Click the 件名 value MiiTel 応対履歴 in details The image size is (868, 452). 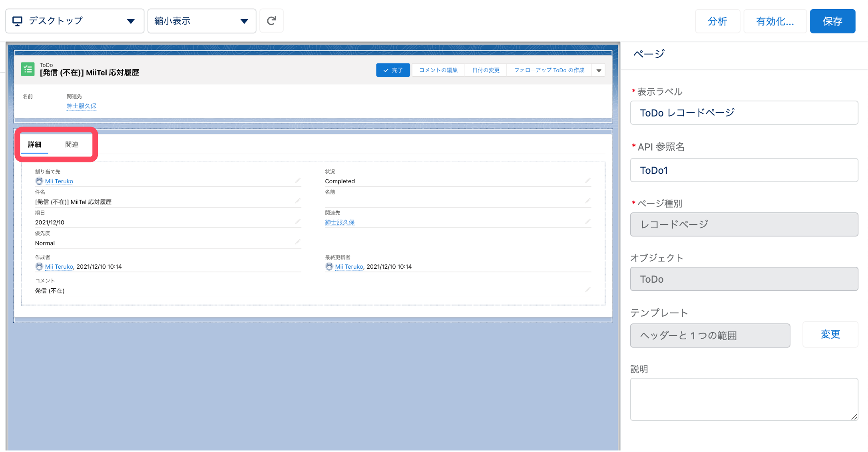73,202
